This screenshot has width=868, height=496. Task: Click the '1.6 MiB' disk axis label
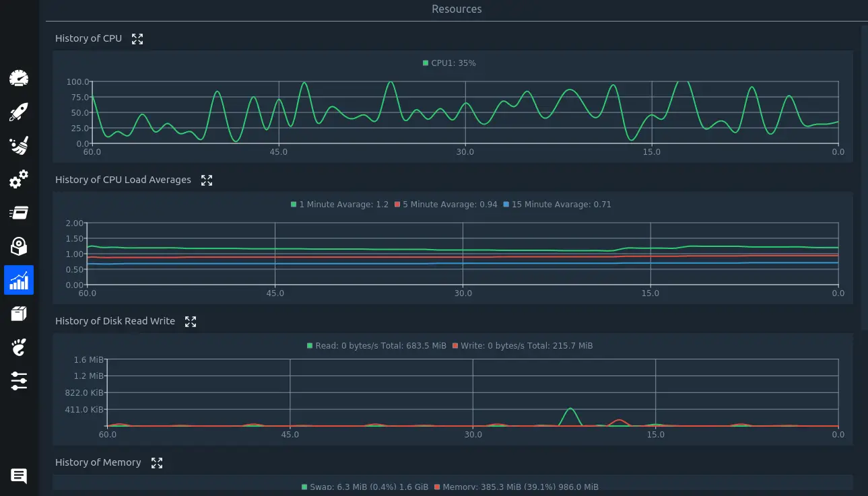coord(89,359)
